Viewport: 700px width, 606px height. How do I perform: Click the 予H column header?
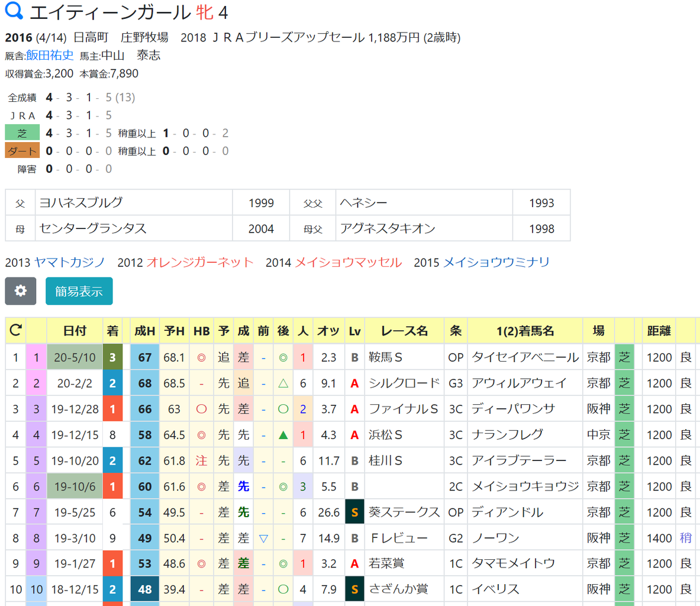point(174,331)
